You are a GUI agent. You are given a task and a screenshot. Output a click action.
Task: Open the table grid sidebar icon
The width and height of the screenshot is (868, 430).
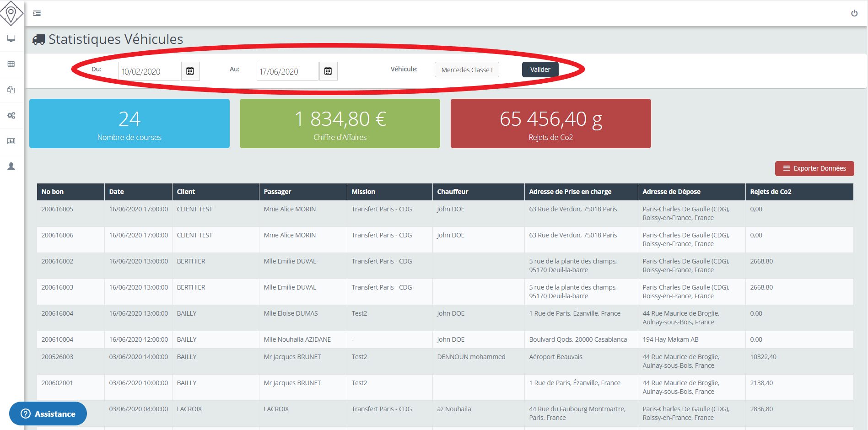11,64
